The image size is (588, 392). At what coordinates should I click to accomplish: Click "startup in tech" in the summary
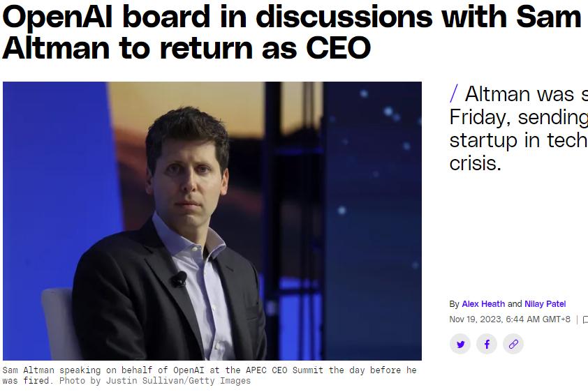point(518,141)
